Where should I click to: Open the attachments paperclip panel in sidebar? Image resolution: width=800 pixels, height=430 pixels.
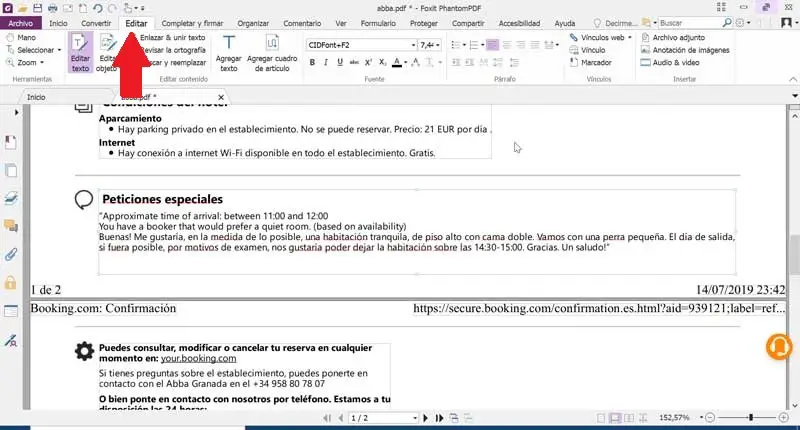(x=11, y=254)
